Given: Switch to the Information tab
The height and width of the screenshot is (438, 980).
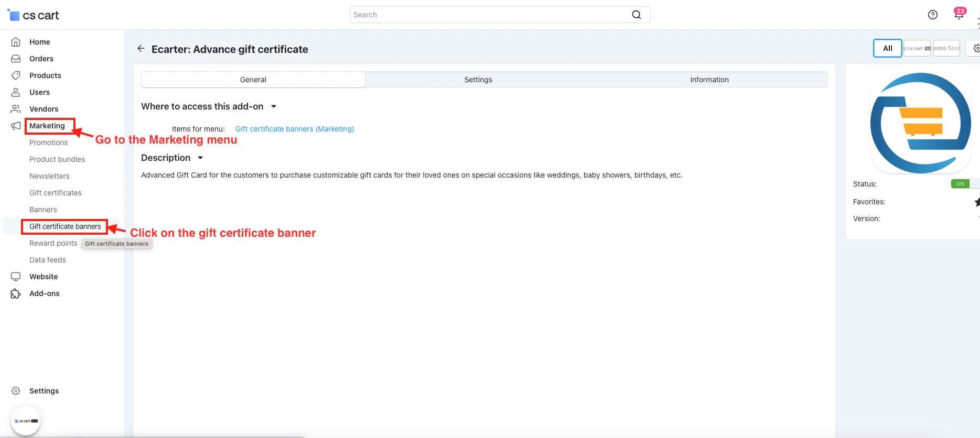Looking at the screenshot, I should pyautogui.click(x=709, y=80).
